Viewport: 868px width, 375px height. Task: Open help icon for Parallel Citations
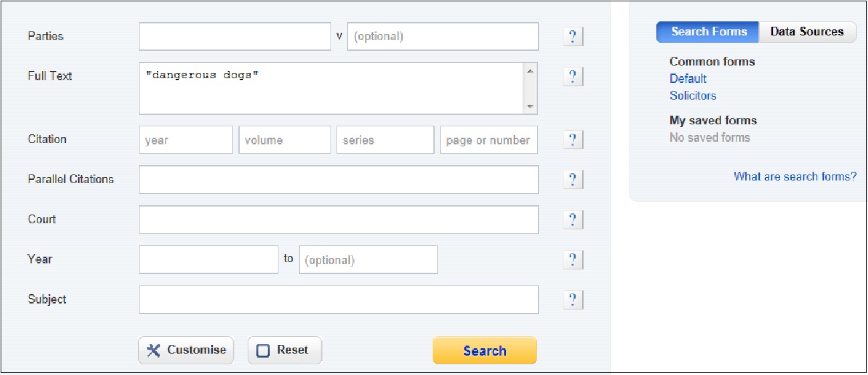click(x=573, y=180)
